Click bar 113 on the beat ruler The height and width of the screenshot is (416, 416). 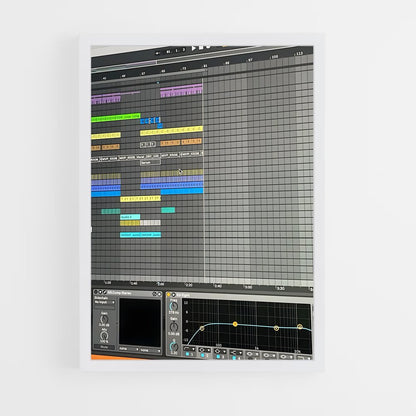click(x=299, y=54)
